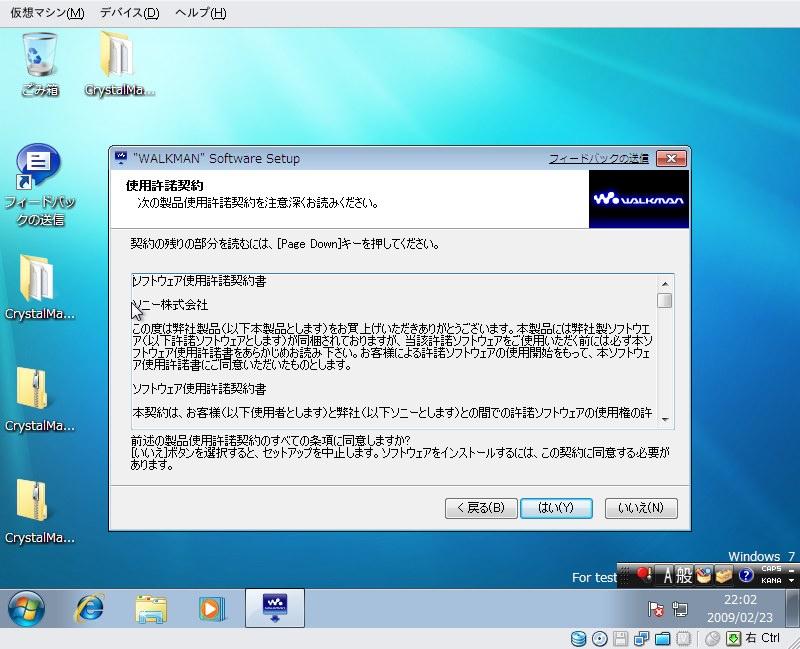Click the license scrollbar up arrow

click(x=665, y=284)
